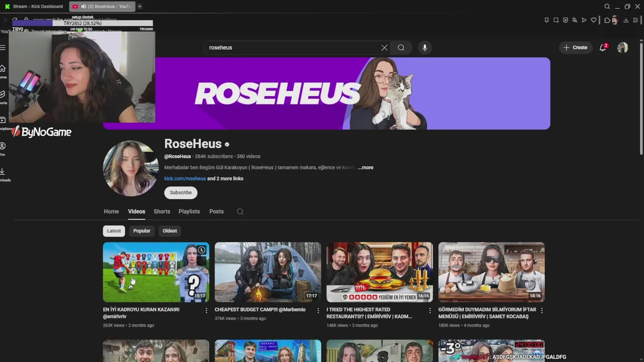
Task: Open the browser tab search magnifier
Action: [607, 7]
